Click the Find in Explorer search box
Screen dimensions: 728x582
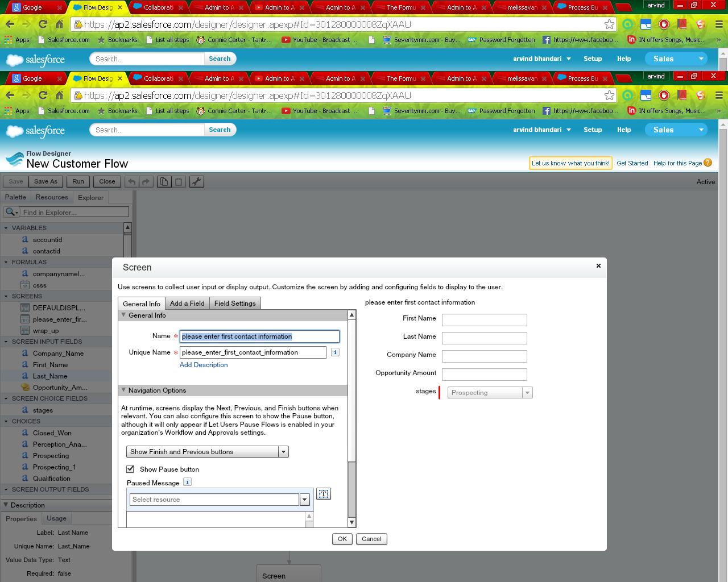pyautogui.click(x=75, y=212)
